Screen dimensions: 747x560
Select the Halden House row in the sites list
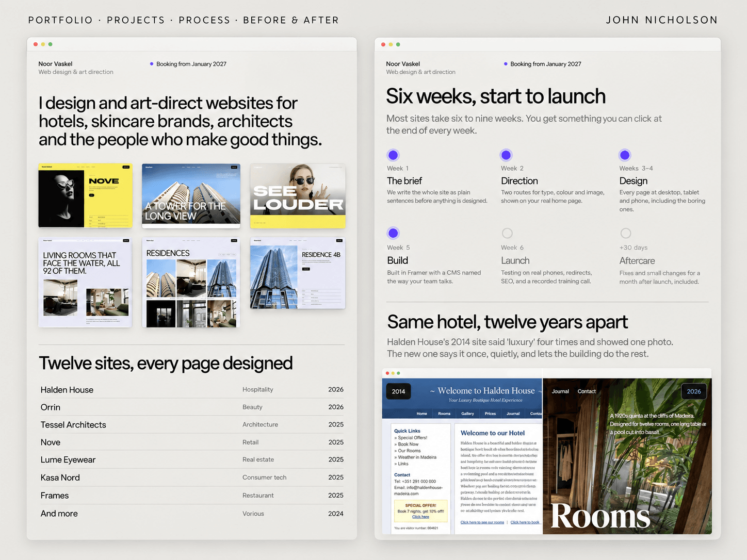pos(192,390)
